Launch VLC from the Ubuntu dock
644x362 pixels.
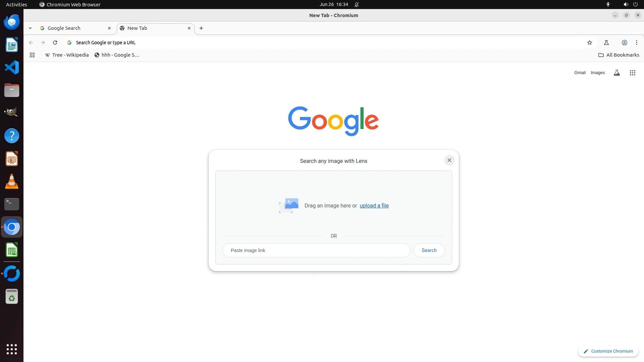[12, 182]
